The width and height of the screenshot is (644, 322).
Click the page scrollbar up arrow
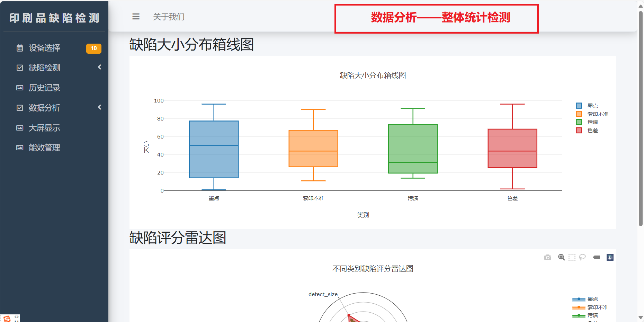(x=641, y=6)
